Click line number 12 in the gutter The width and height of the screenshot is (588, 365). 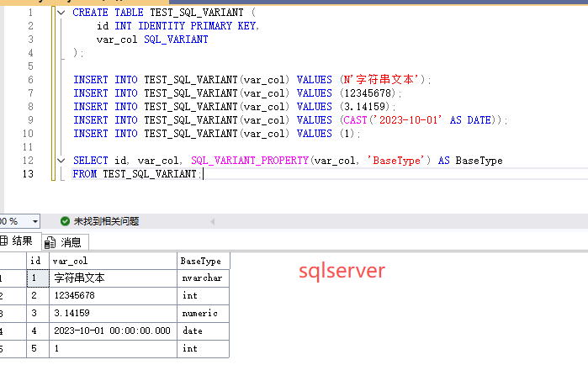tap(28, 161)
